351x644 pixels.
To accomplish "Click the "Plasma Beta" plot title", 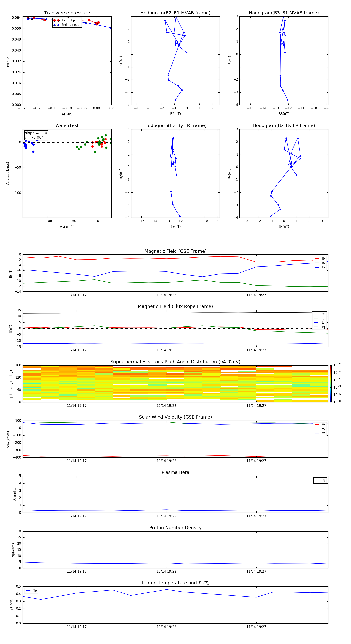I will click(175, 473).
